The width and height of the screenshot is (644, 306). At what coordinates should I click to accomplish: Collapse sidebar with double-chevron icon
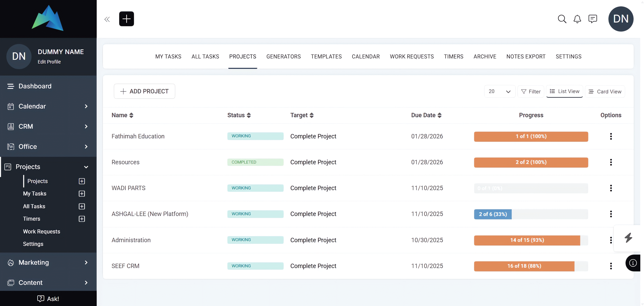(x=107, y=19)
